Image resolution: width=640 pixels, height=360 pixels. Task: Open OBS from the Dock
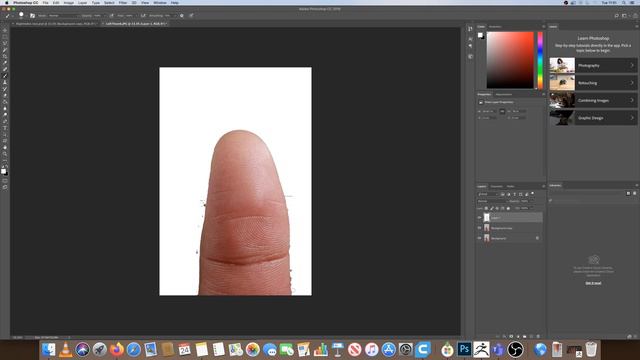(515, 349)
